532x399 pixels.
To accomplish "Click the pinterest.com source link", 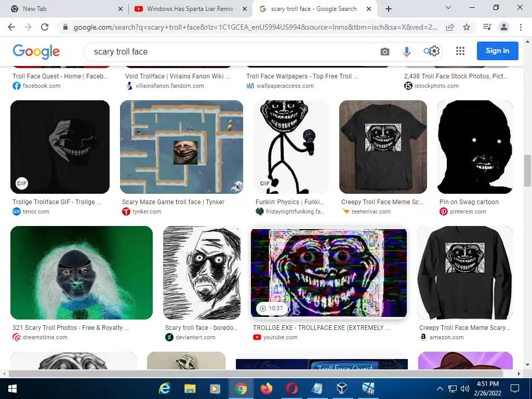I will [468, 212].
